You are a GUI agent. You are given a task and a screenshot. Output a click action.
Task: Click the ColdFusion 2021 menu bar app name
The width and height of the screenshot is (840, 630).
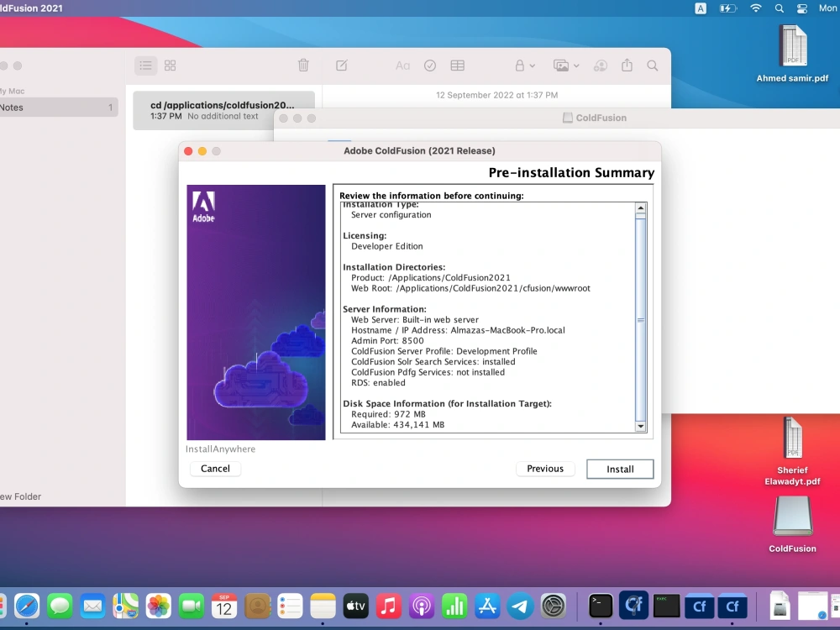(31, 8)
